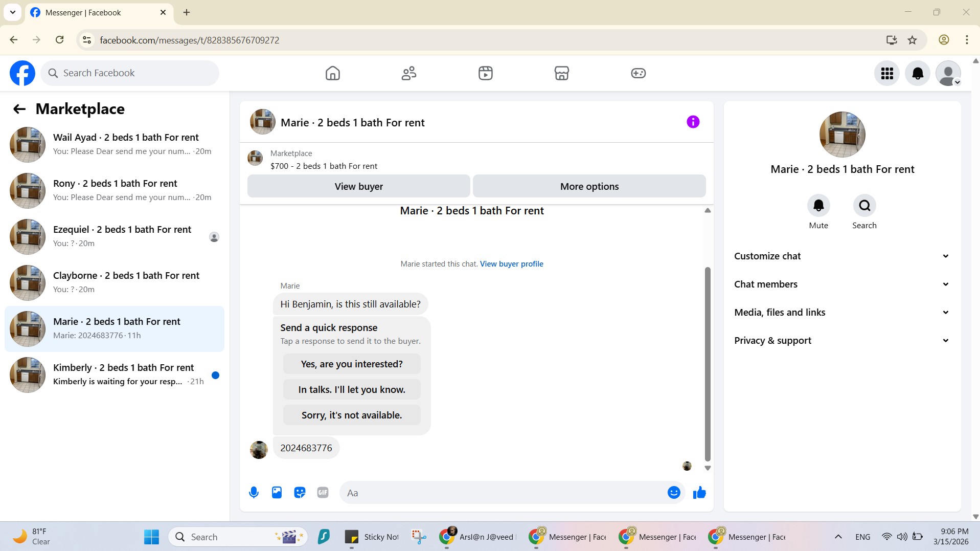Send a thumbs-up like

click(x=699, y=493)
